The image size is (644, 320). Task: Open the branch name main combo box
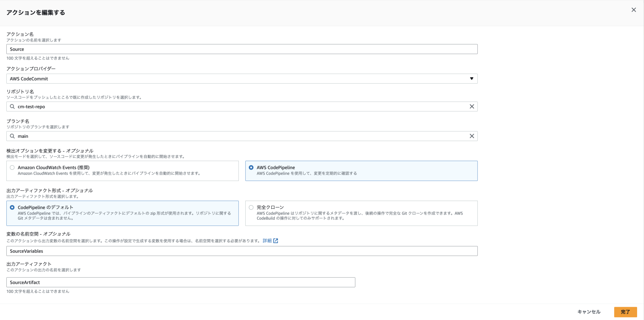[239, 136]
